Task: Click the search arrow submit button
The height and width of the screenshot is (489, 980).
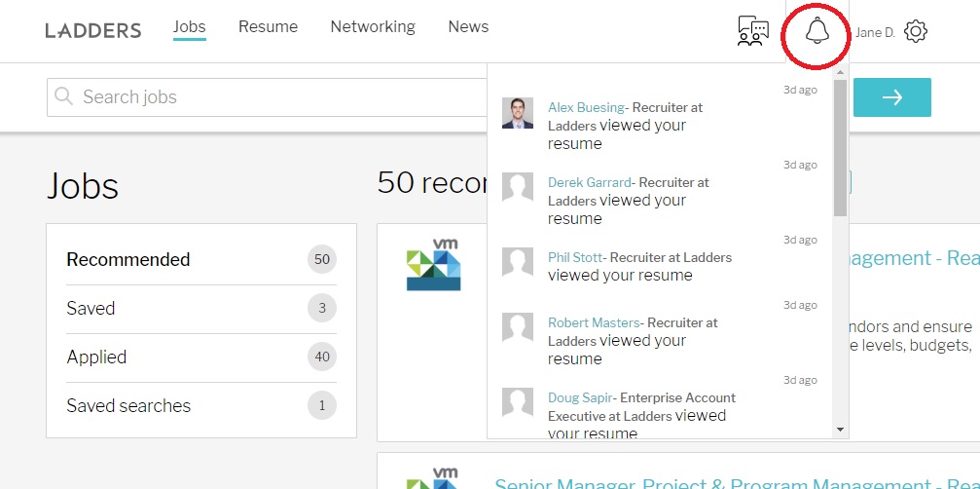Action: 891,97
